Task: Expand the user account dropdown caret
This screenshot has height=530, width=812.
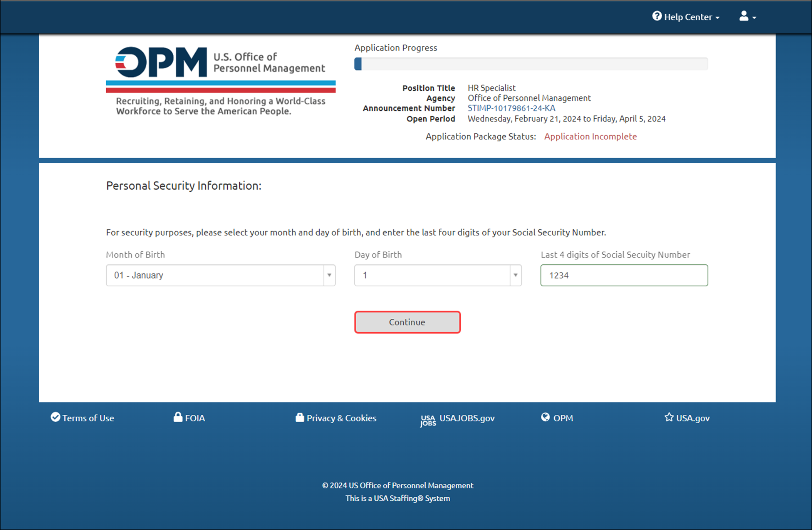Action: pyautogui.click(x=754, y=18)
